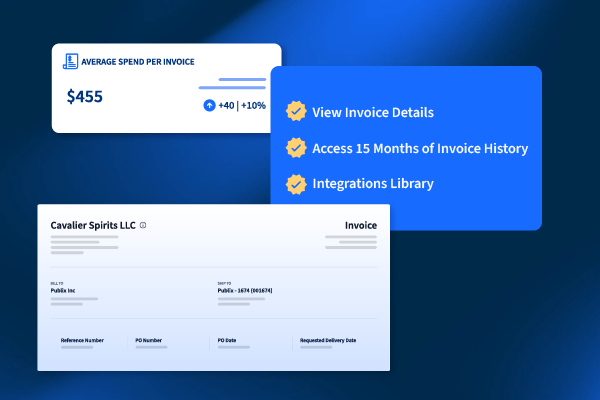
Task: Click the $455 amount value
Action: [85, 96]
